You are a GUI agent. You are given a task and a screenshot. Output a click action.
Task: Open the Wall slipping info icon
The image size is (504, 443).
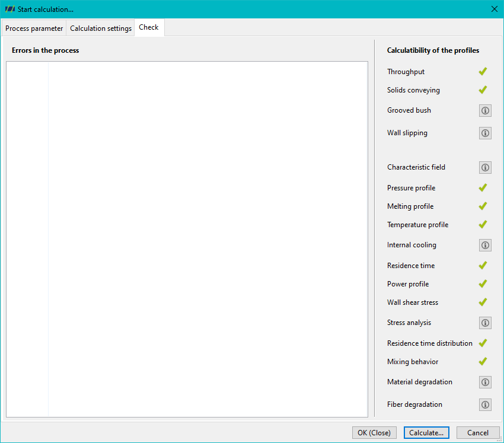(x=485, y=133)
